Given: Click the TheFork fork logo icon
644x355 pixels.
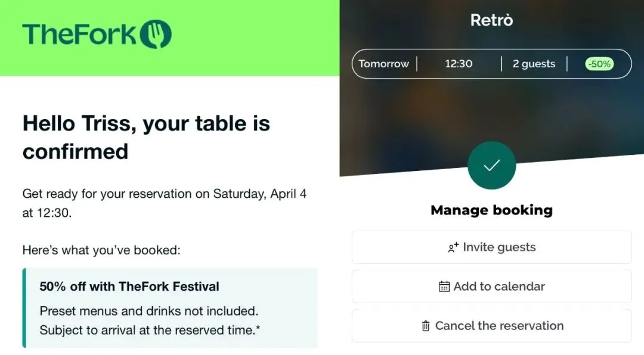Looking at the screenshot, I should click(x=156, y=34).
